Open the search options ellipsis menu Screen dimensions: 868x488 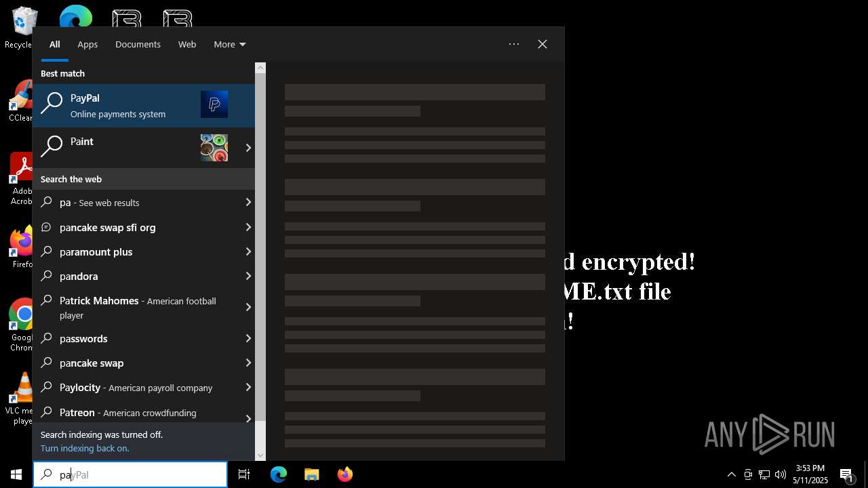514,44
